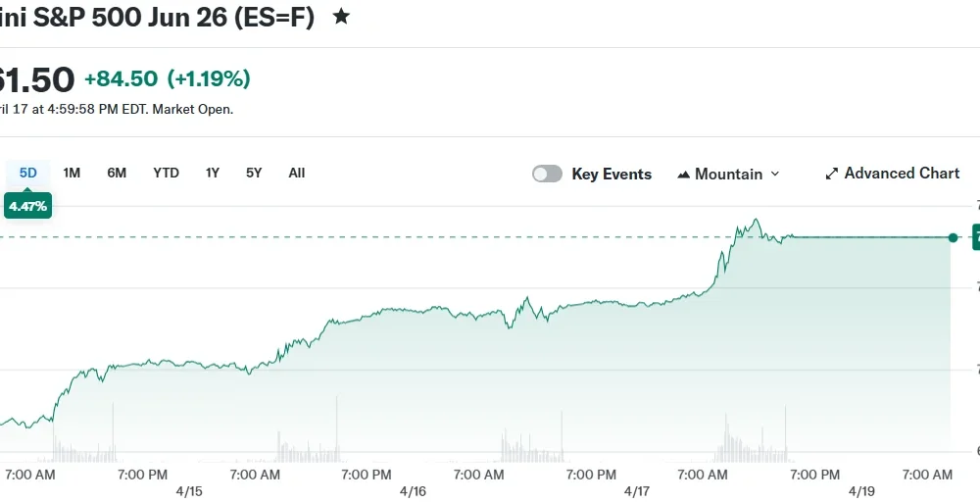The width and height of the screenshot is (980, 503).
Task: Click the Advanced Chart expand arrows icon
Action: click(831, 174)
